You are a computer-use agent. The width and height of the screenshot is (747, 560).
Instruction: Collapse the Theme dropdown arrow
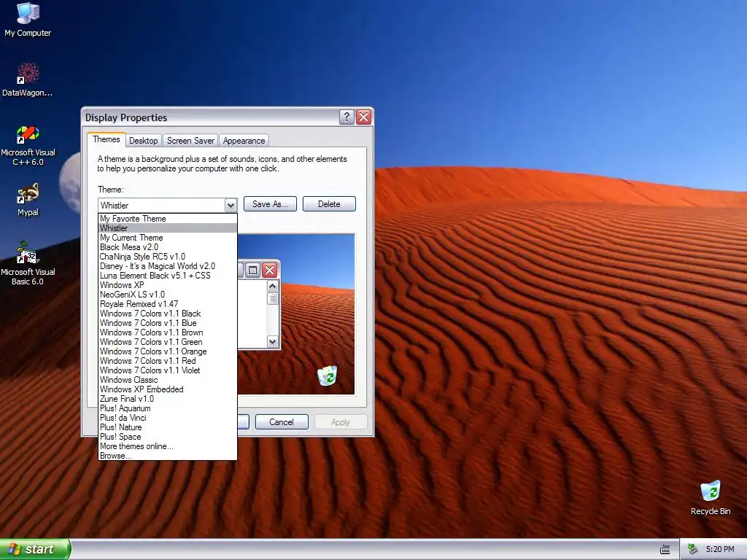coord(231,205)
